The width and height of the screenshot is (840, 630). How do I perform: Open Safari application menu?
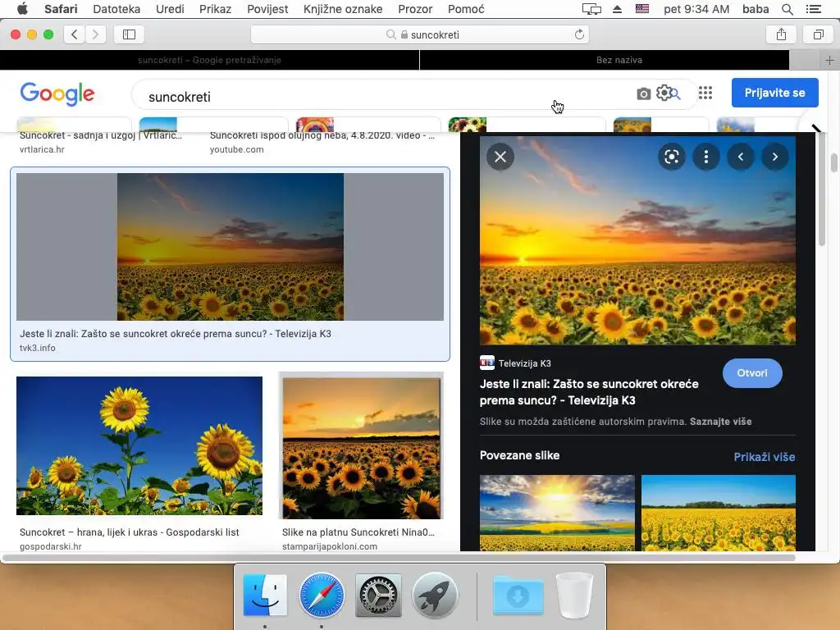[x=61, y=9]
